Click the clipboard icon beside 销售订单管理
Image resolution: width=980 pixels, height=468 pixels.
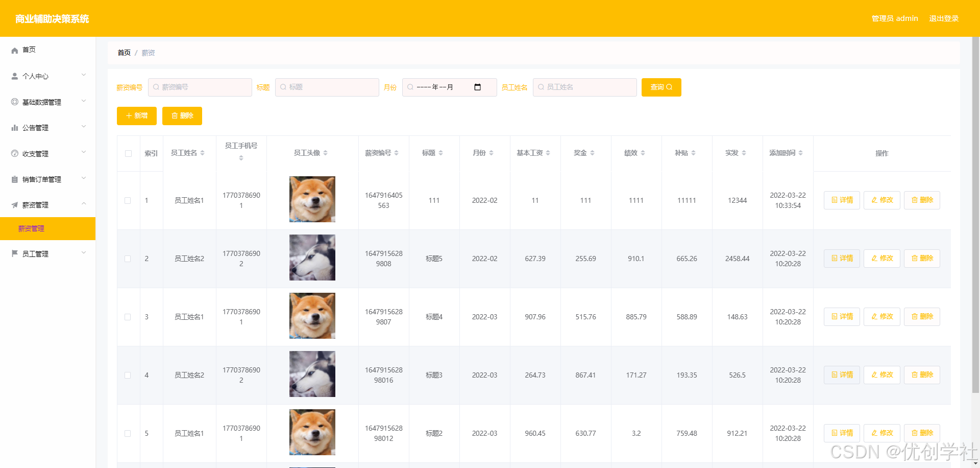[x=15, y=179]
